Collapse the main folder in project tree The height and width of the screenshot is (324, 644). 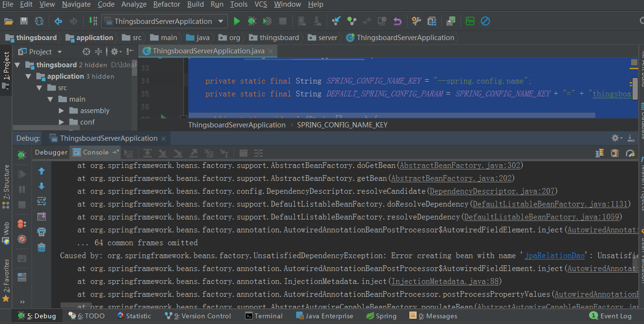[50, 99]
